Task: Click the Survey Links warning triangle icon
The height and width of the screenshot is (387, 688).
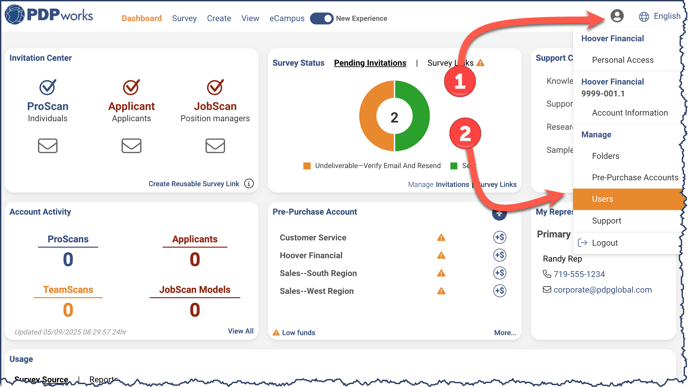Action: pyautogui.click(x=480, y=63)
